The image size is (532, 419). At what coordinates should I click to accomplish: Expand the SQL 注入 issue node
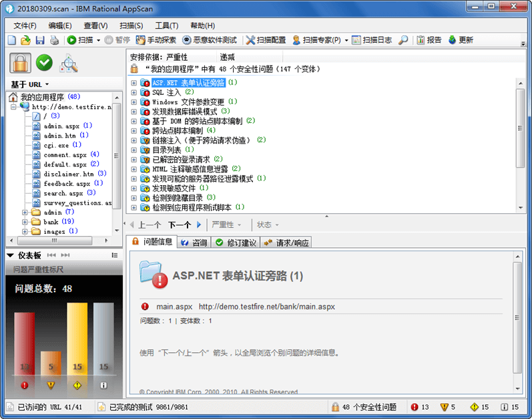[x=134, y=92]
